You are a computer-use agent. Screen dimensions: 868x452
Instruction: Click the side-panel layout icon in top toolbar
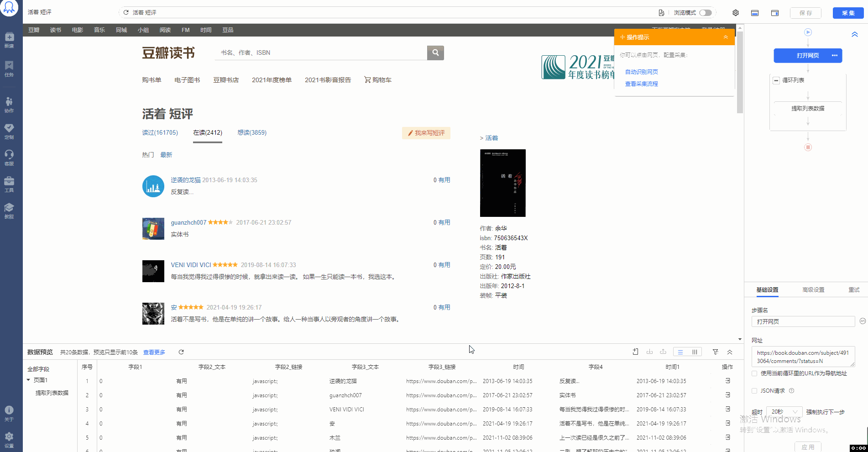click(775, 13)
